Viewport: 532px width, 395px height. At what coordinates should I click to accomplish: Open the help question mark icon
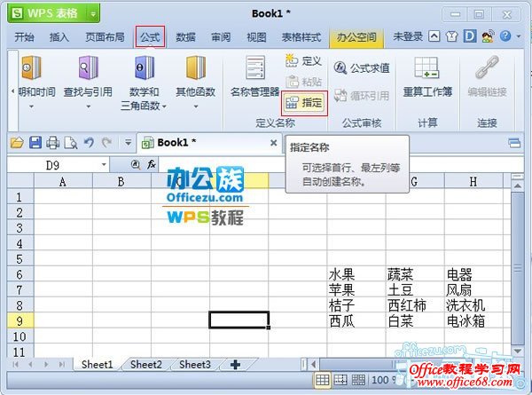[505, 36]
